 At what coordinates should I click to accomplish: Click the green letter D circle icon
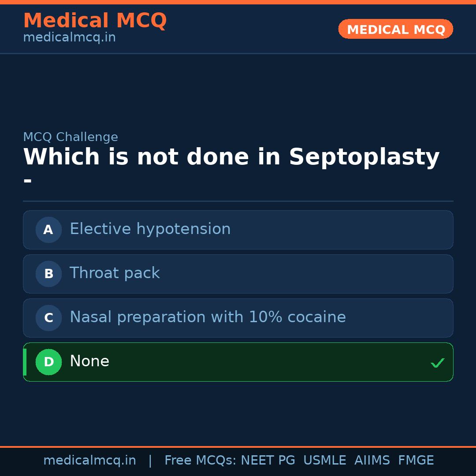point(48,362)
